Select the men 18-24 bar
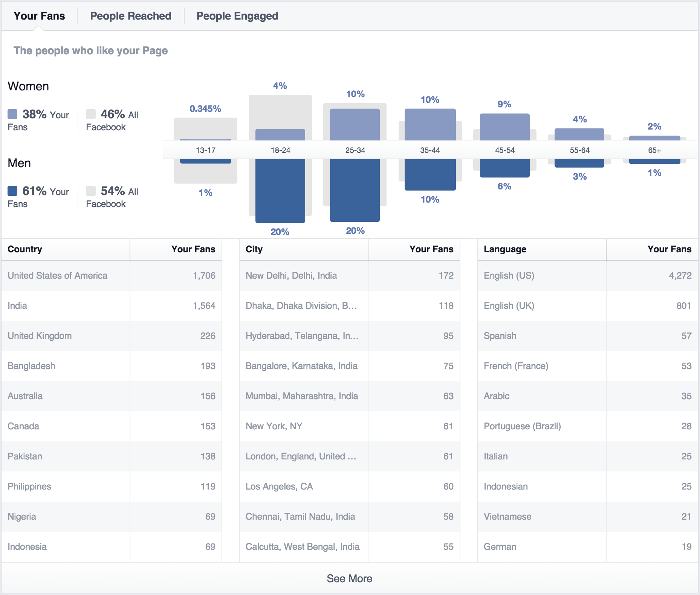This screenshot has width=700, height=595. point(280,191)
